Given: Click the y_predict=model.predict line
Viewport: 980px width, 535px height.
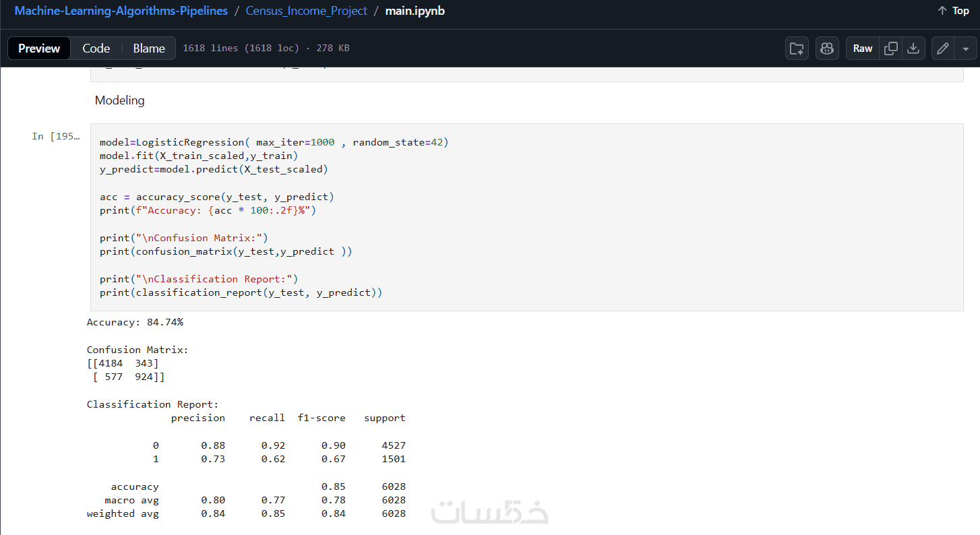Looking at the screenshot, I should (x=214, y=169).
